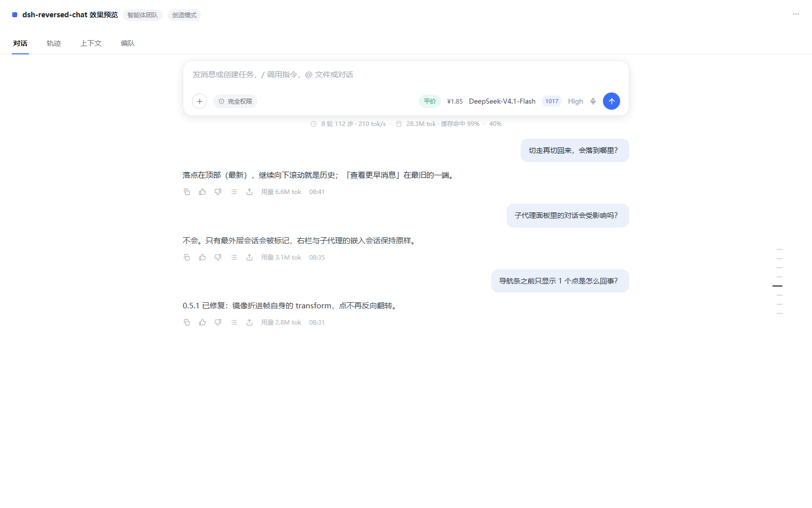Open list icon on the 08:35 reply
Viewport: 812px width, 508px height.
(x=233, y=258)
